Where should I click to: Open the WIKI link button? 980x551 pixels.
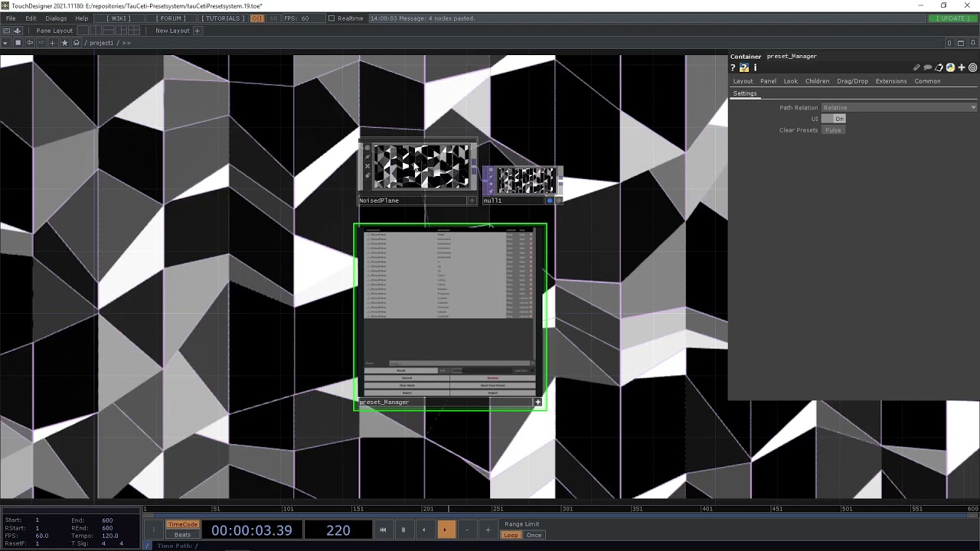click(119, 18)
